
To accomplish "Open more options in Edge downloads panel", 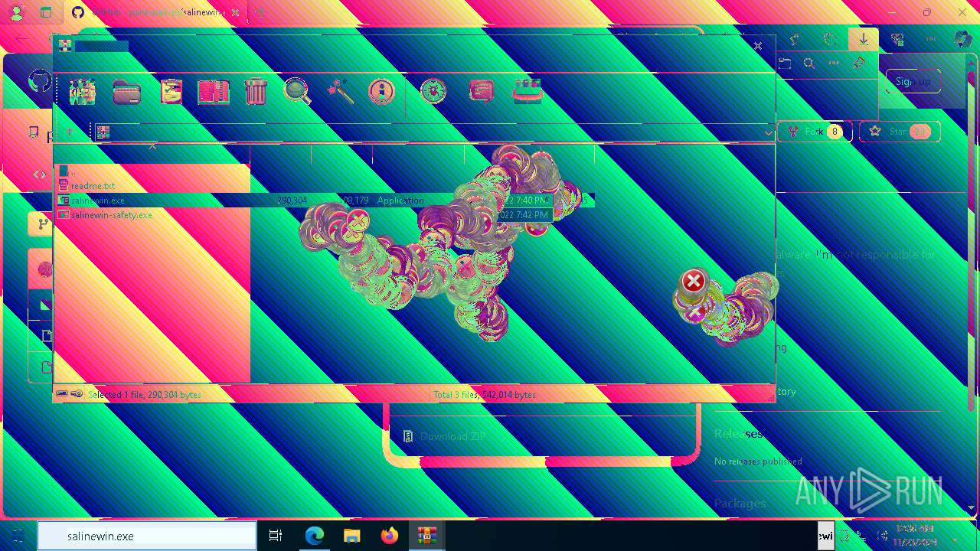I will click(x=834, y=64).
